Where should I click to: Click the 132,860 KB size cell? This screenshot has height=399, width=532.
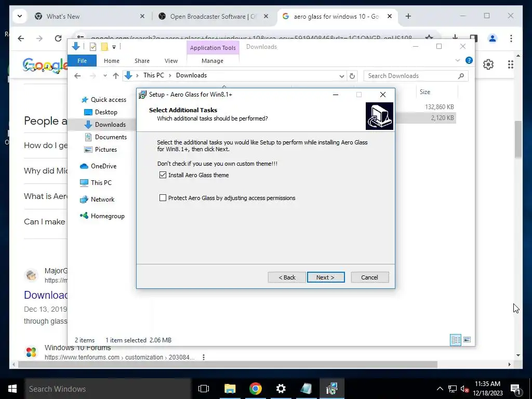(439, 107)
